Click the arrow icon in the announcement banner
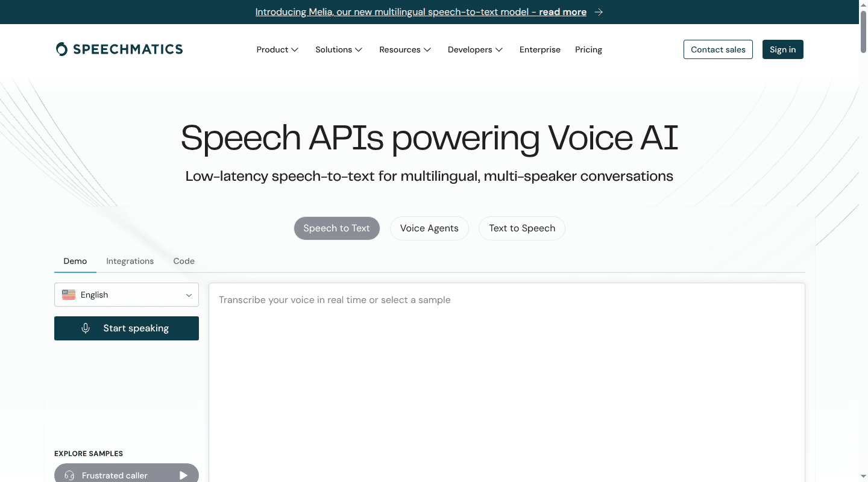 tap(599, 12)
